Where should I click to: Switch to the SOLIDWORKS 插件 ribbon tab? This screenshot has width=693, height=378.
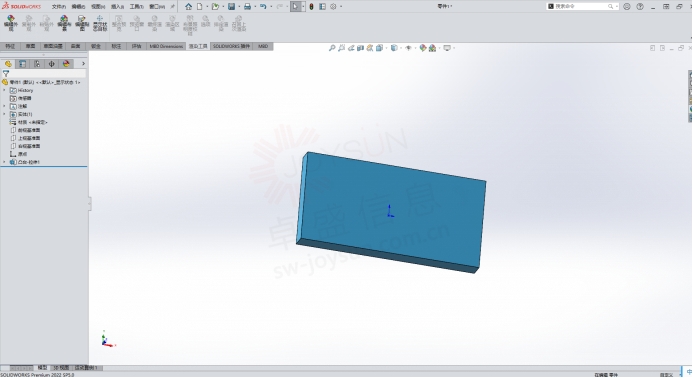pos(231,46)
